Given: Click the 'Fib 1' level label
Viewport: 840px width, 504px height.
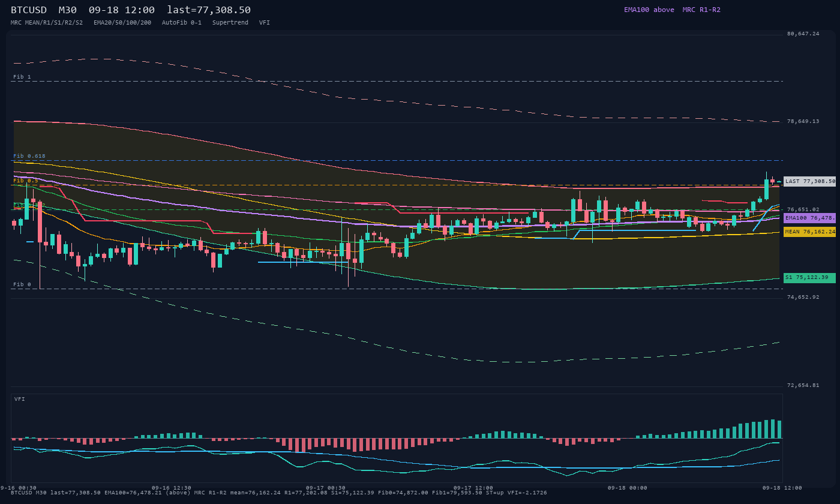Looking at the screenshot, I should (22, 77).
